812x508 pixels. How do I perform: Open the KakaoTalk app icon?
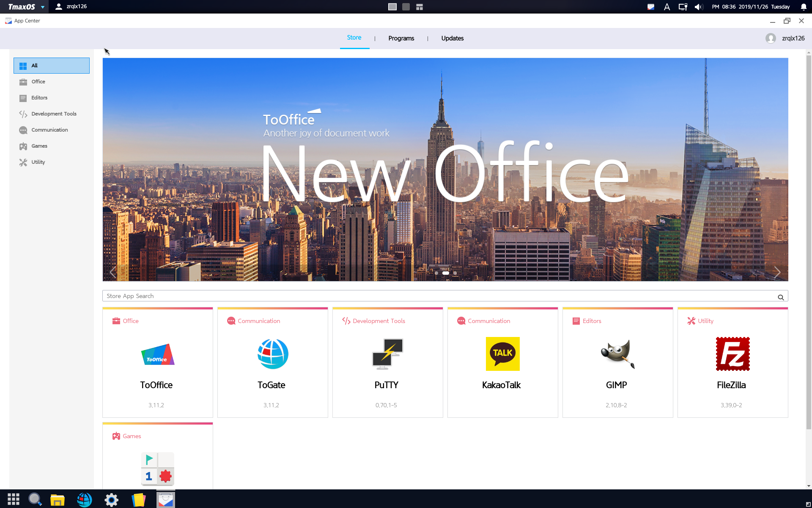(503, 354)
